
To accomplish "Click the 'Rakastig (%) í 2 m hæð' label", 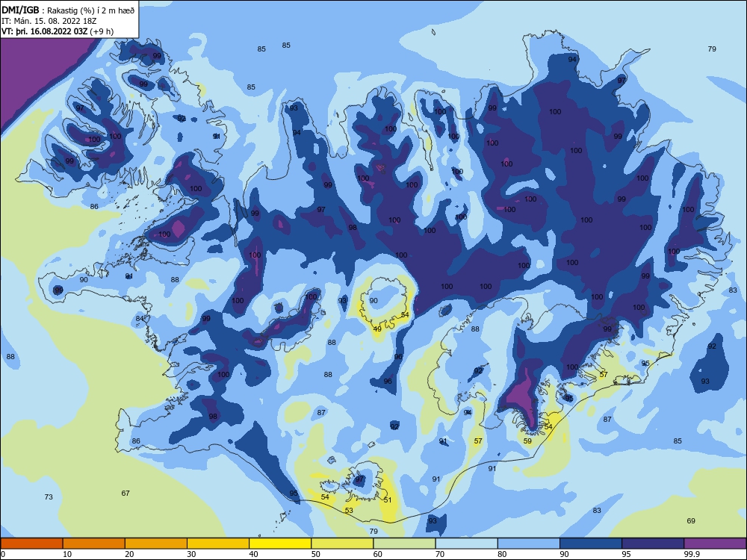I will pos(90,10).
